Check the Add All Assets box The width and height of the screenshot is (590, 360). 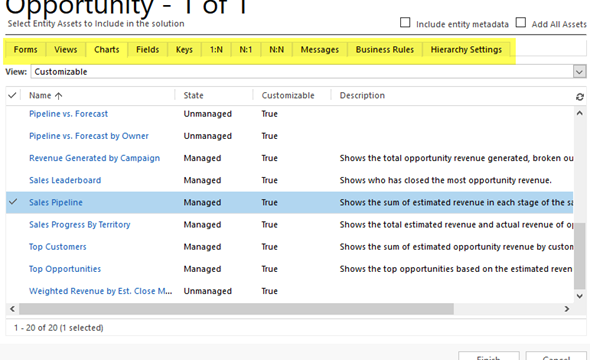coord(520,23)
